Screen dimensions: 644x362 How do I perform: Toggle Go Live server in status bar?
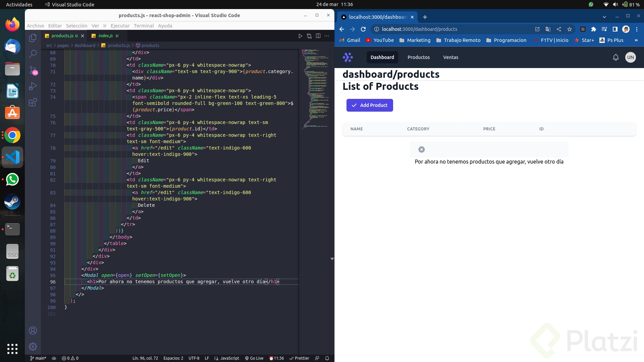tap(254, 358)
